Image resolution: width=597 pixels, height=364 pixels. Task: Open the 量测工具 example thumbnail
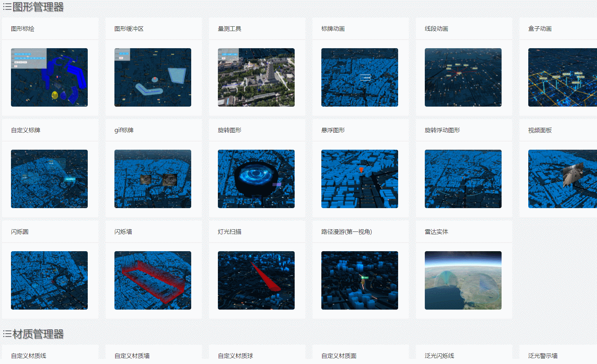point(256,77)
